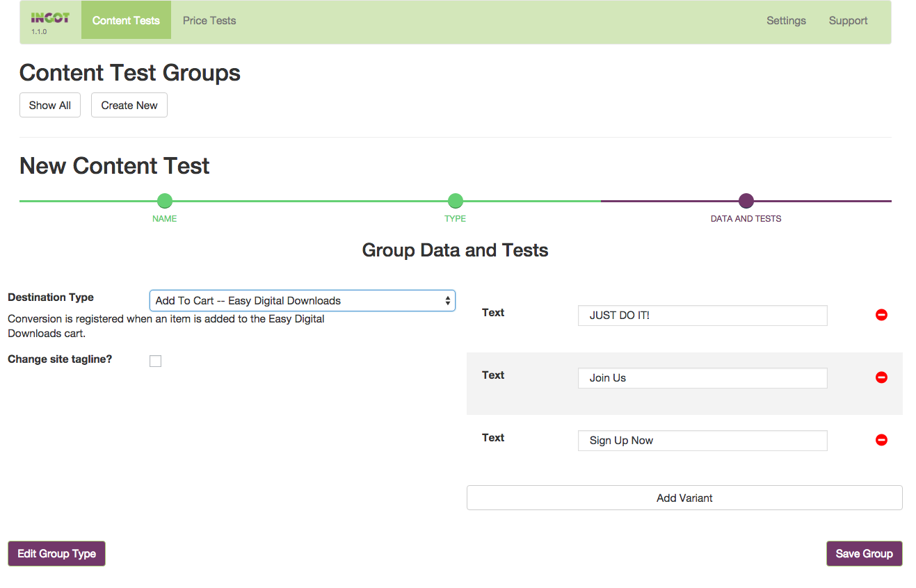Screen dimensions: 916x588
Task: Click the NAME step label
Action: pyautogui.click(x=165, y=218)
